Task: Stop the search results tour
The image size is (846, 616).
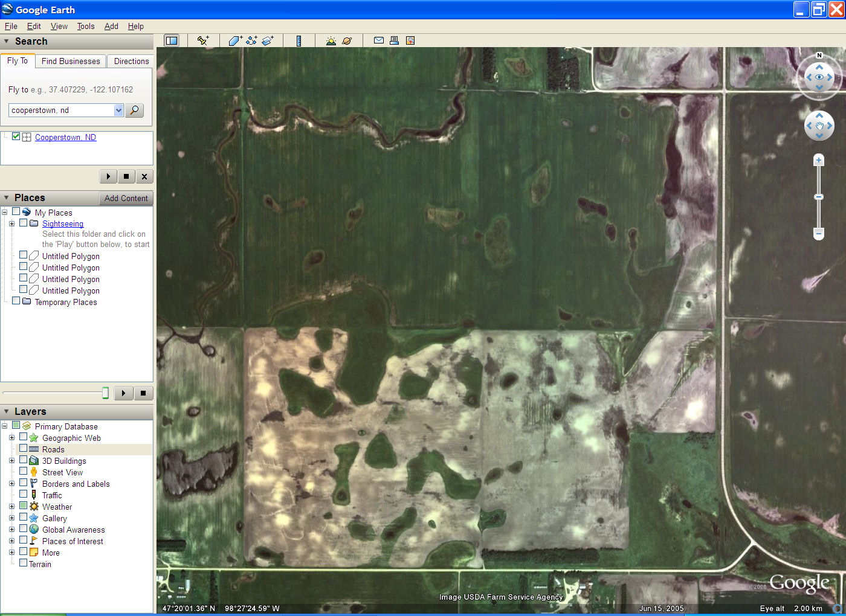Action: pos(126,176)
